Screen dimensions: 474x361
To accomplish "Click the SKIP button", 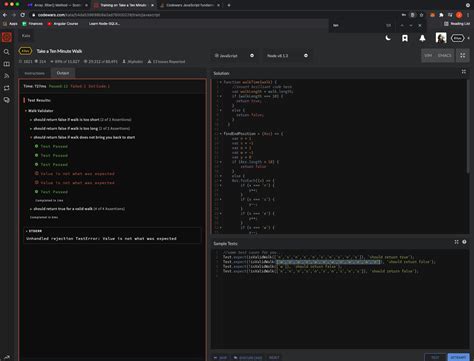I will [221, 358].
